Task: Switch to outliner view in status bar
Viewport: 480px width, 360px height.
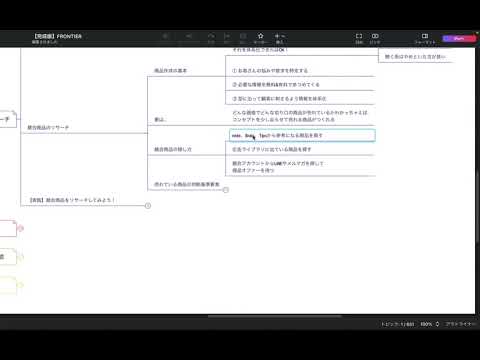Action: (460, 324)
